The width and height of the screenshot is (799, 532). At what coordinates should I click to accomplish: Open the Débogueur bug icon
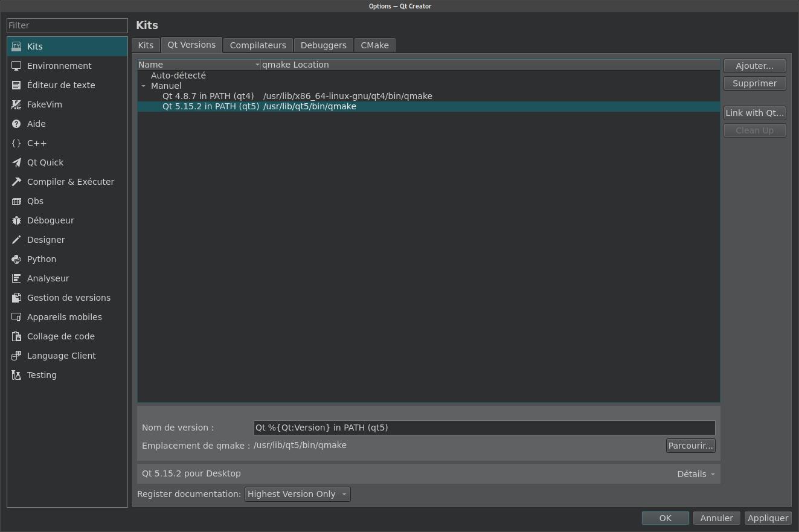pyautogui.click(x=16, y=220)
